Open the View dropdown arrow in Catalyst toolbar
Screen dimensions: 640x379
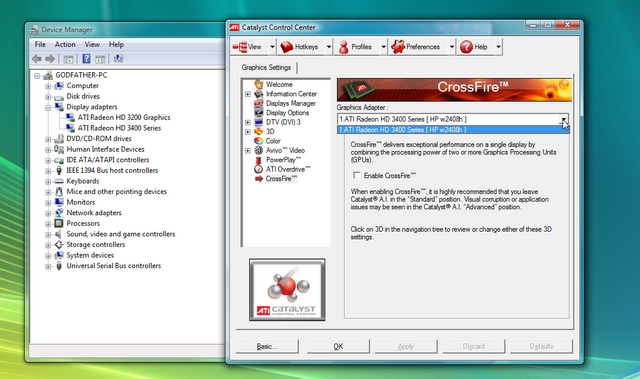272,47
